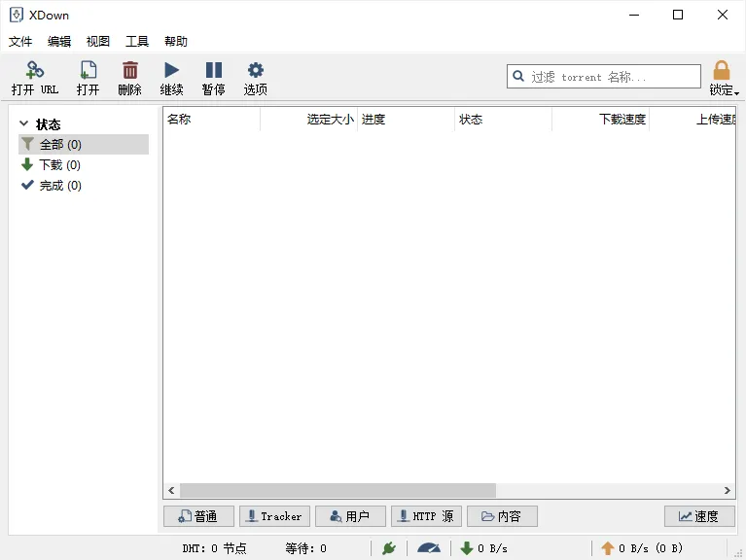Click the Resume (继续) play icon

point(172,70)
